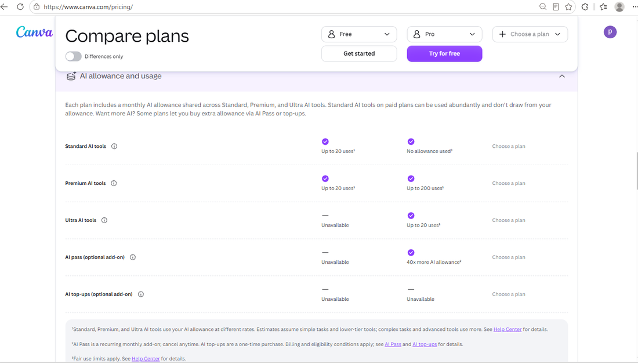Viewport: 638px width, 364px height.
Task: Click the Try for free button
Action: point(444,54)
